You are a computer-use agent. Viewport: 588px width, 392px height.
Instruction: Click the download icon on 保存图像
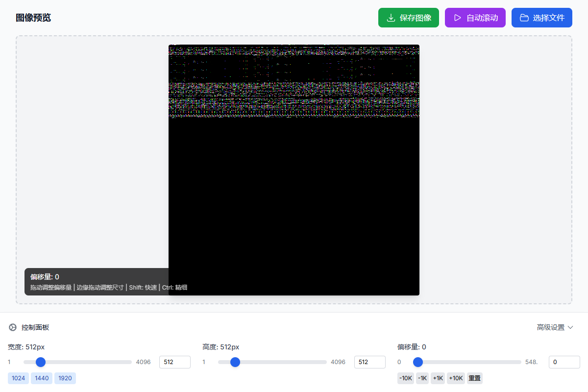pos(391,18)
